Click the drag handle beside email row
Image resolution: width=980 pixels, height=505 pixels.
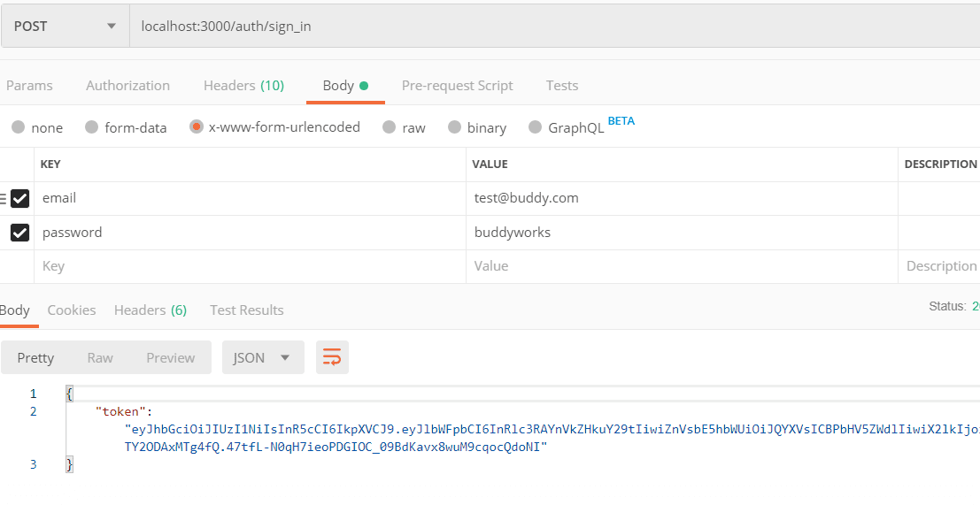tap(4, 198)
